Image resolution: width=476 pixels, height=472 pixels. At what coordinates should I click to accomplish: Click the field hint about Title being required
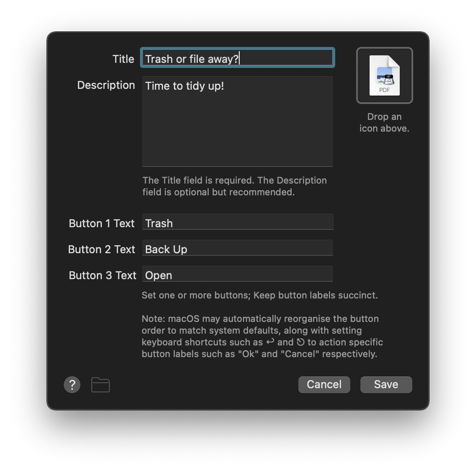coord(234,186)
